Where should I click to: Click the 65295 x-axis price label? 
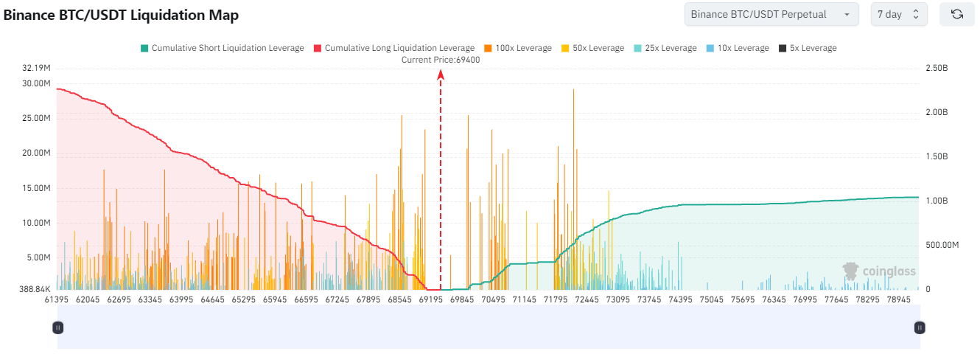[x=244, y=300]
